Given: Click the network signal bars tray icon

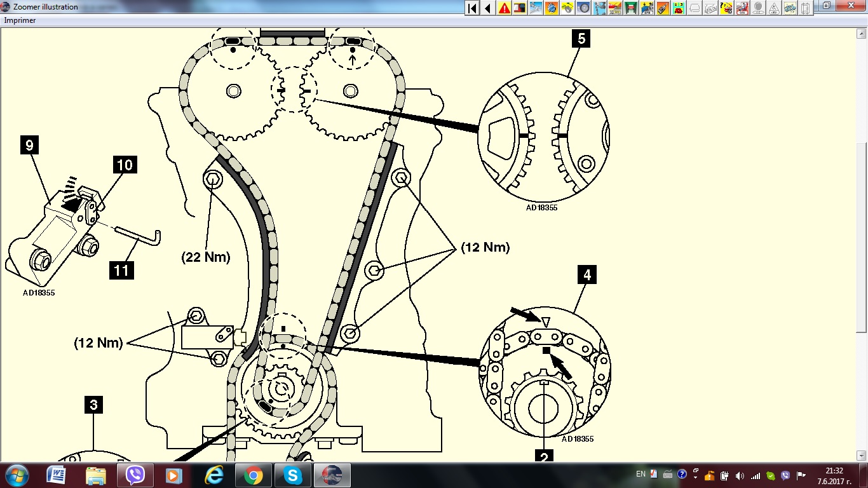Looking at the screenshot, I should click(x=755, y=475).
